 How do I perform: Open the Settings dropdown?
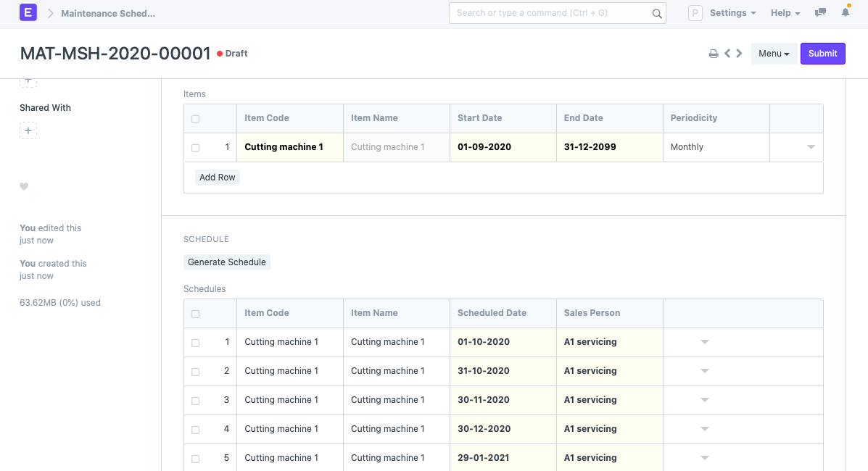click(x=732, y=13)
